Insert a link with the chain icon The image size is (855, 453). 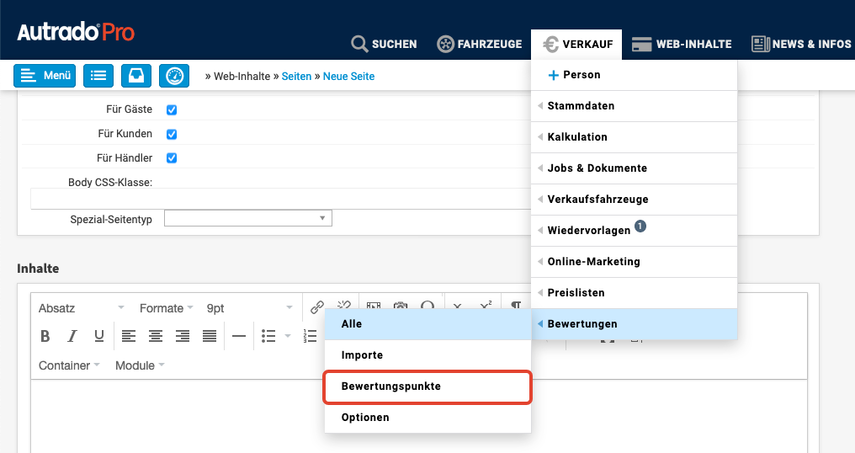click(x=317, y=307)
